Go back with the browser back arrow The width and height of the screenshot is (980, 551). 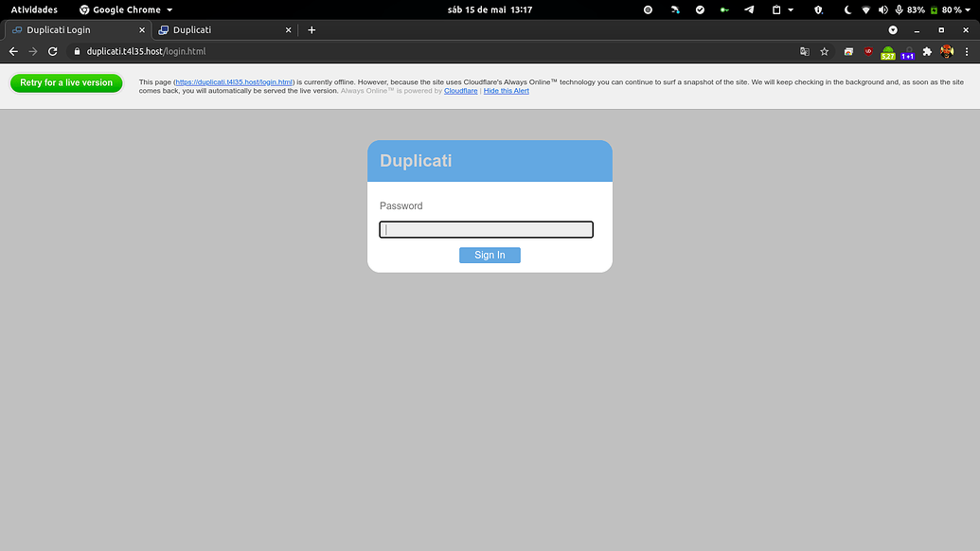click(13, 52)
